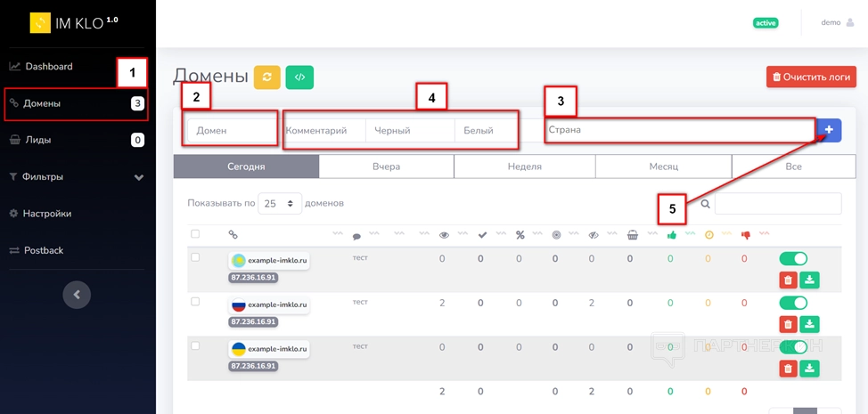The width and height of the screenshot is (868, 414).
Task: Download the Russia example-imklo.ru domain file
Action: [809, 324]
